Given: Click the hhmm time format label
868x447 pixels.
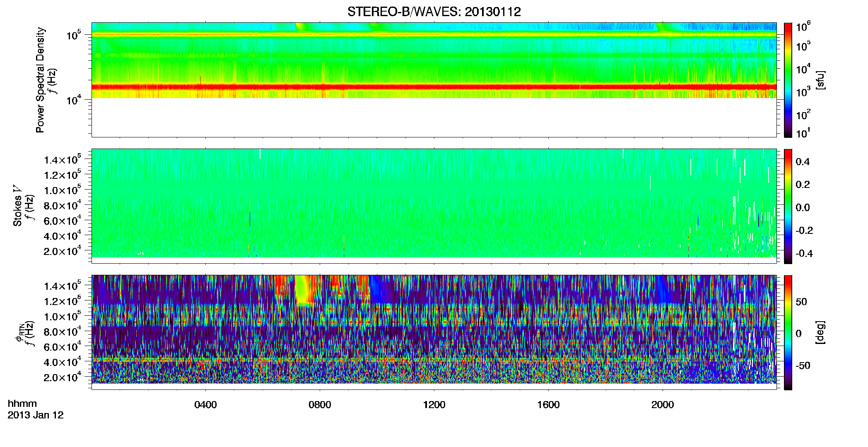Looking at the screenshot, I should (22, 404).
